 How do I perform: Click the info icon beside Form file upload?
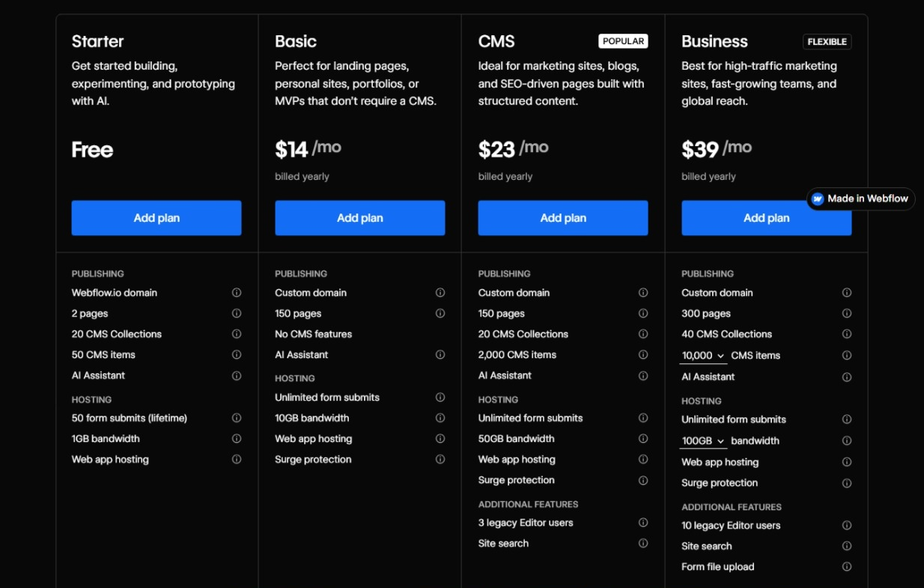tap(847, 566)
